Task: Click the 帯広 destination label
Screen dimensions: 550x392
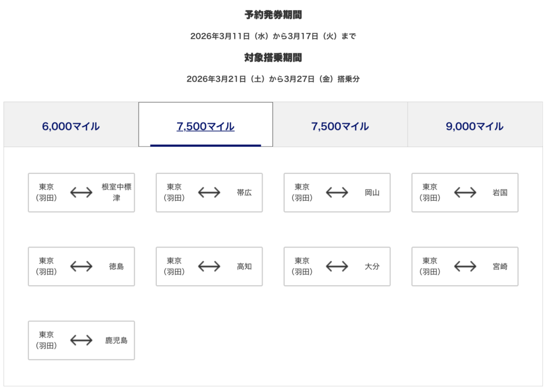Action: (x=244, y=193)
